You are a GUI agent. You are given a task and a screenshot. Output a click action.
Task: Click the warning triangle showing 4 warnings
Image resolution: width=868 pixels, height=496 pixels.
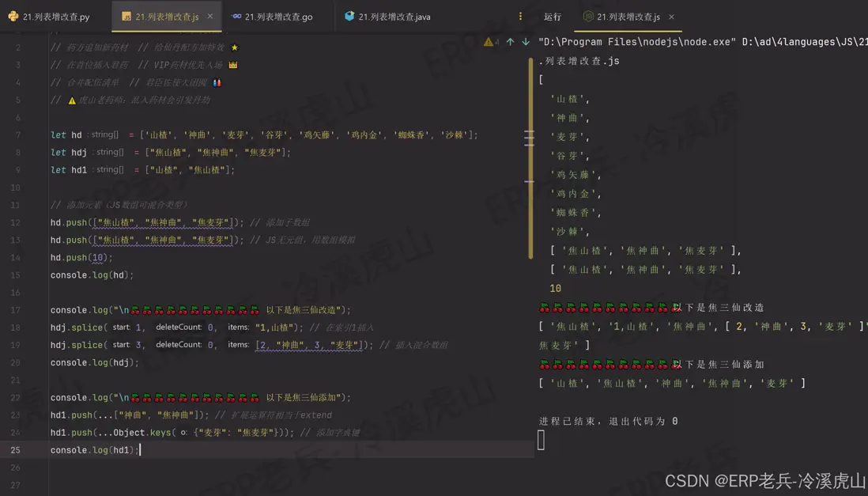click(x=489, y=41)
